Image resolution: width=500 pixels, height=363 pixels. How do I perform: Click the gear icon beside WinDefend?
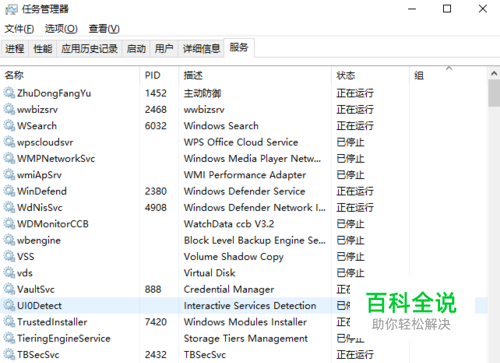(x=9, y=191)
